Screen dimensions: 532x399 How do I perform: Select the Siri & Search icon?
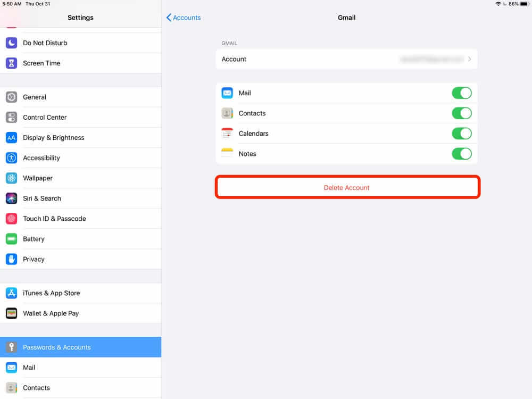(12, 198)
